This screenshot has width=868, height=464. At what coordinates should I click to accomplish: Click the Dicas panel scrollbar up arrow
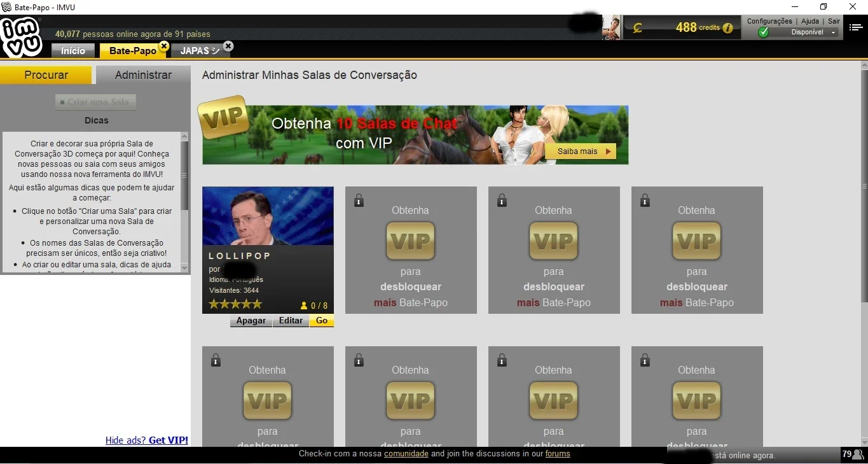(x=184, y=136)
